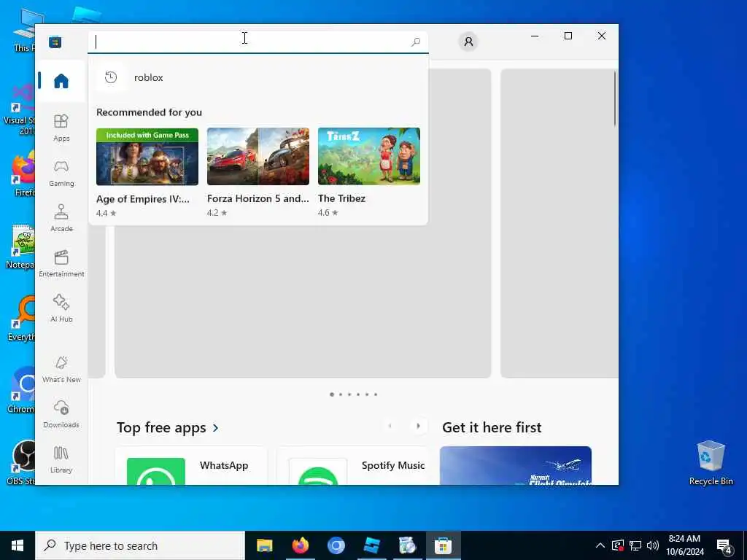Click The Tribez title text
The width and height of the screenshot is (747, 560).
click(x=341, y=198)
